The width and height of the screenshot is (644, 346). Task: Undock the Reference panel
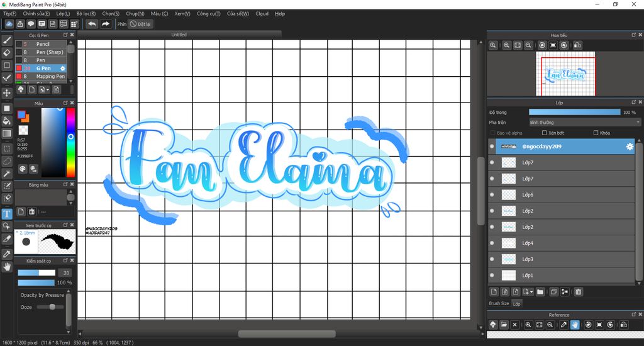pyautogui.click(x=634, y=315)
